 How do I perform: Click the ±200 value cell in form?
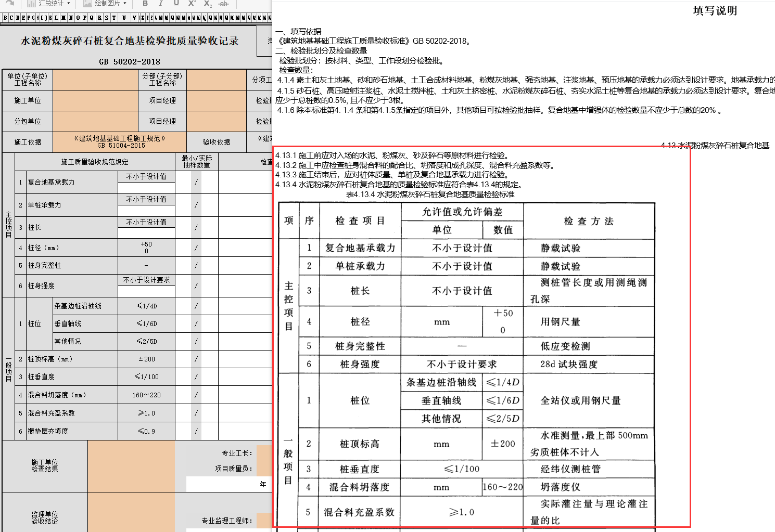point(146,359)
